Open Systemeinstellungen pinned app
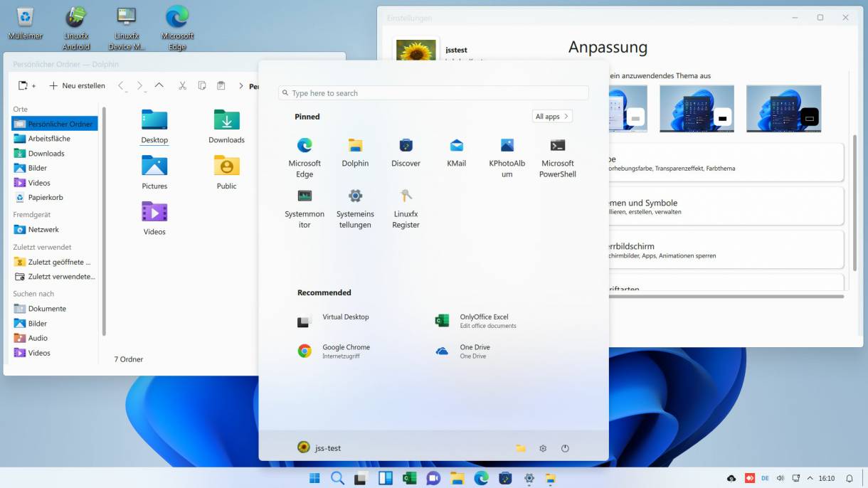 [x=355, y=208]
